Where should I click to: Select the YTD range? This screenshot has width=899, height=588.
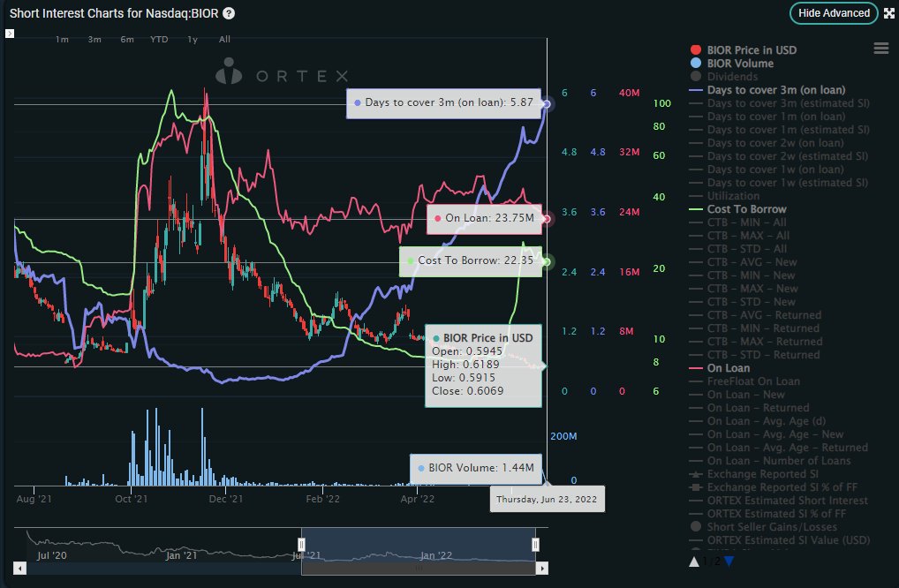tap(159, 40)
